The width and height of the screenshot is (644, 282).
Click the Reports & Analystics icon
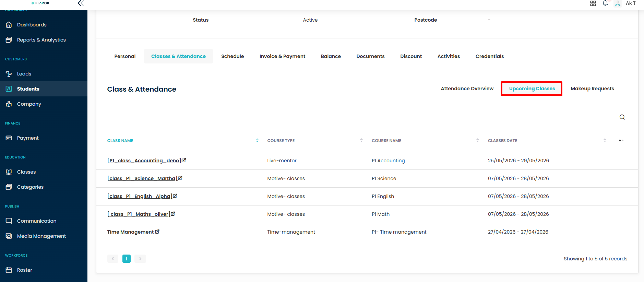coord(9,40)
